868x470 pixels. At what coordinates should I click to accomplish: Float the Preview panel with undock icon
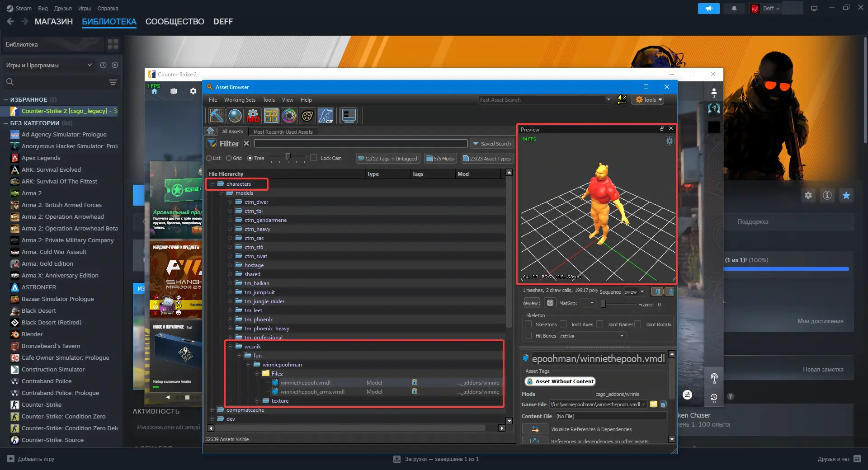click(662, 129)
